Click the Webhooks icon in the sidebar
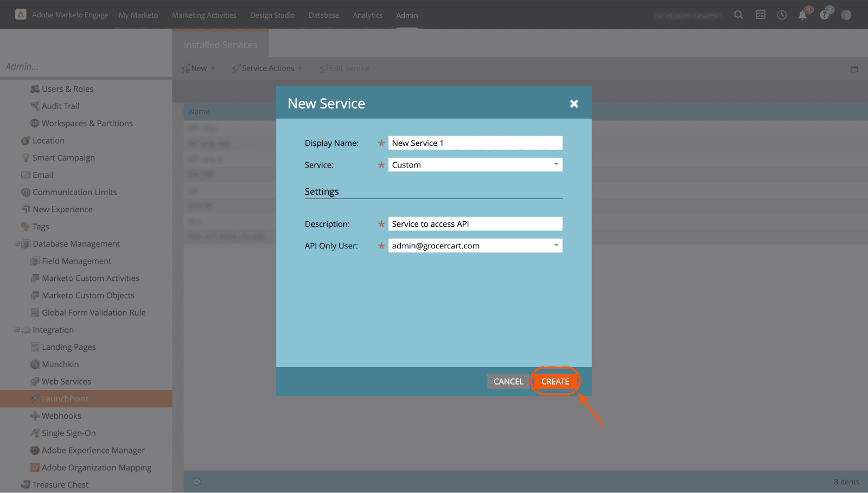Screen dimensions: 868x493 tap(35, 416)
